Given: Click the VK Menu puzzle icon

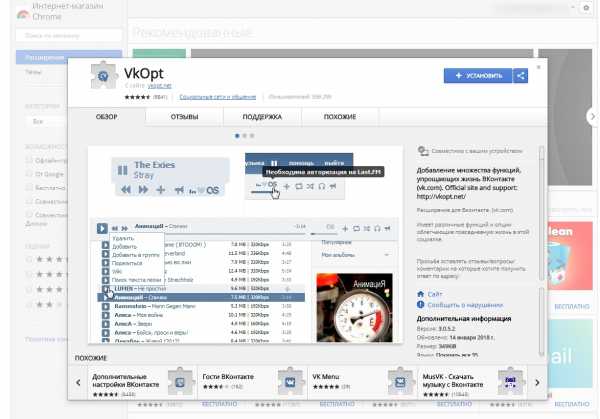Looking at the screenshot, I should [x=400, y=381].
